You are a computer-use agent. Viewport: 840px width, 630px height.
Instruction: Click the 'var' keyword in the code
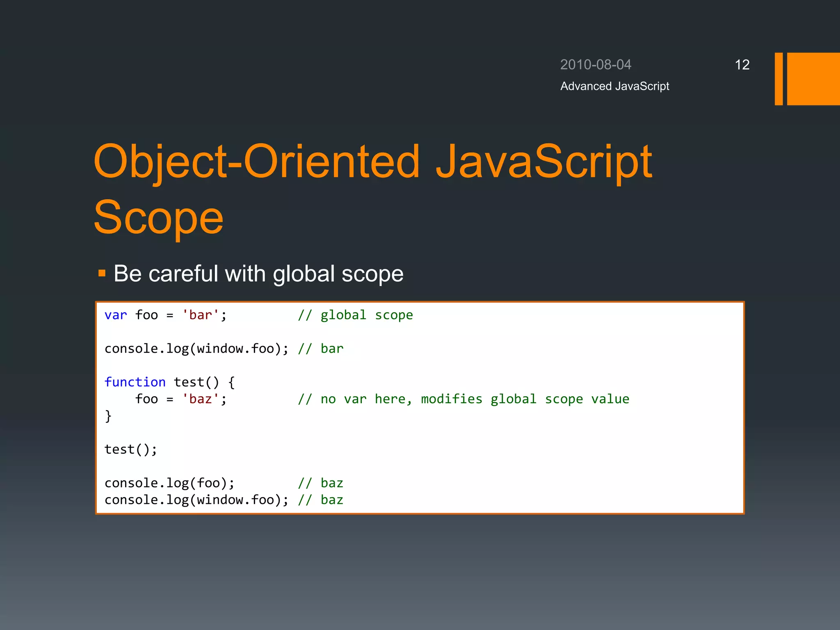click(116, 315)
